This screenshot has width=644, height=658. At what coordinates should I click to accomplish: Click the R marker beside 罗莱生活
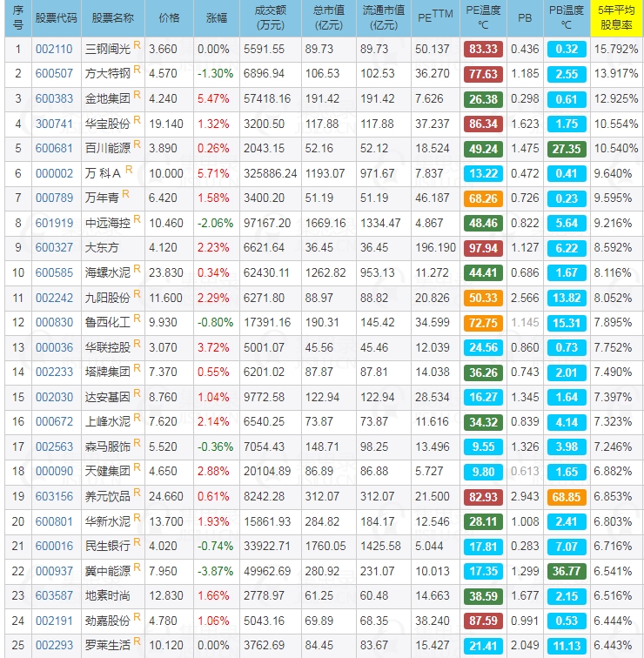(137, 641)
